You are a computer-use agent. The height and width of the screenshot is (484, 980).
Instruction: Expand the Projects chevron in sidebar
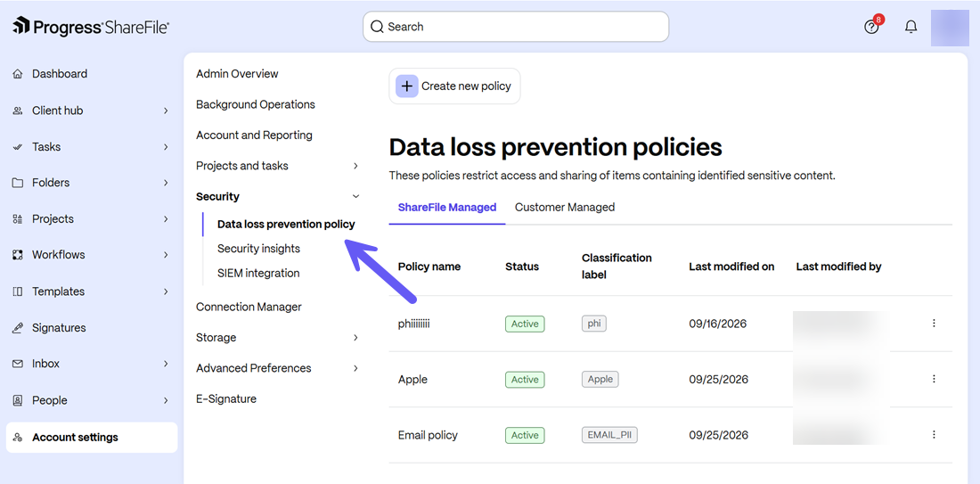167,219
